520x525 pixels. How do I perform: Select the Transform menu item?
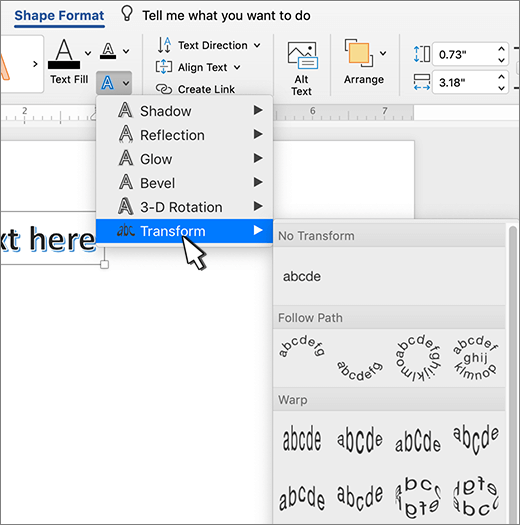[184, 231]
